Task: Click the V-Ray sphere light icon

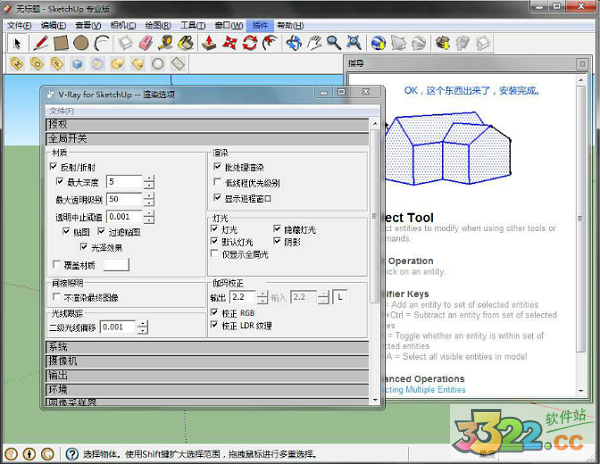Action: tap(158, 64)
